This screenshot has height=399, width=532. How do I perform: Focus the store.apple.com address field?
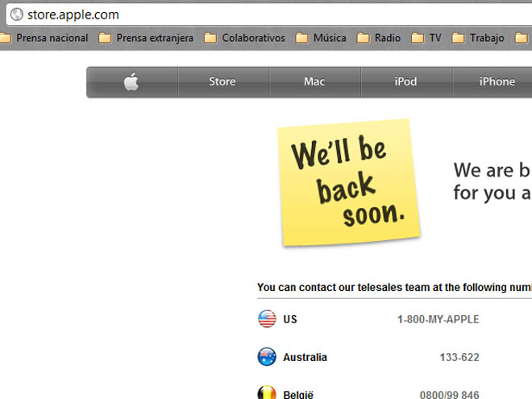coord(242,14)
